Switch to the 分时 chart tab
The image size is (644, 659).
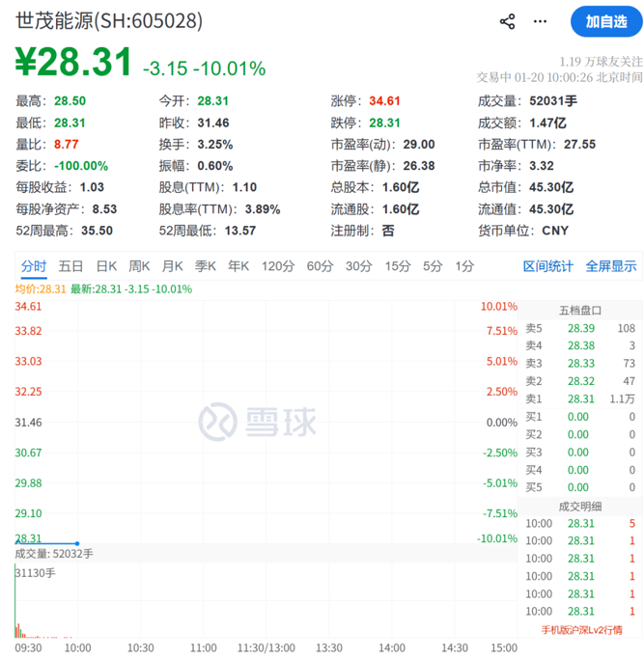34,266
